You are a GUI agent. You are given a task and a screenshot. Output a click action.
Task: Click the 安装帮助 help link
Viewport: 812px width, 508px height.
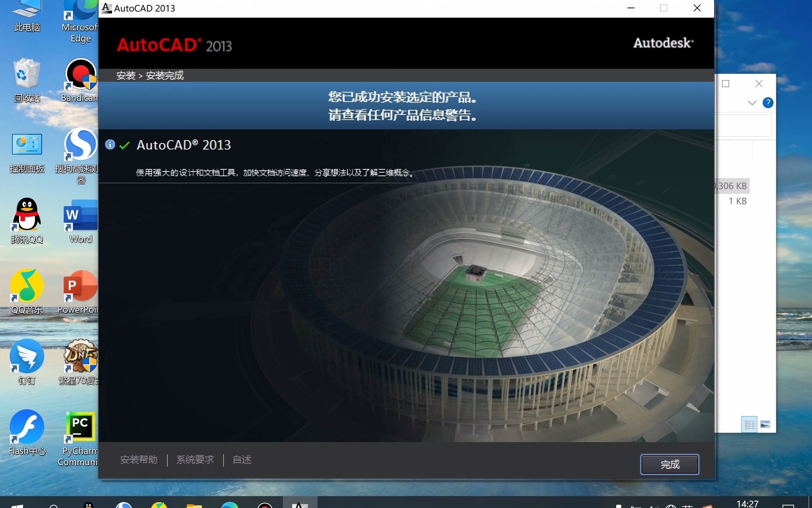click(138, 460)
